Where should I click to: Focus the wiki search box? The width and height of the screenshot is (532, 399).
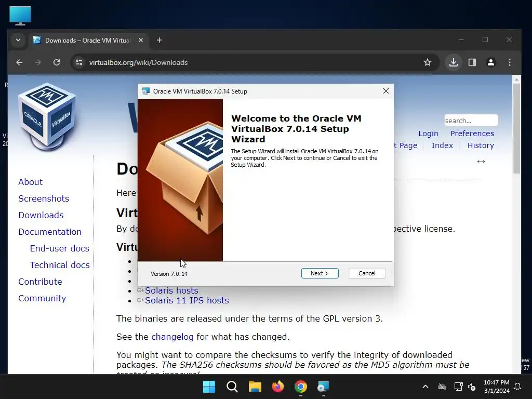pos(471,121)
